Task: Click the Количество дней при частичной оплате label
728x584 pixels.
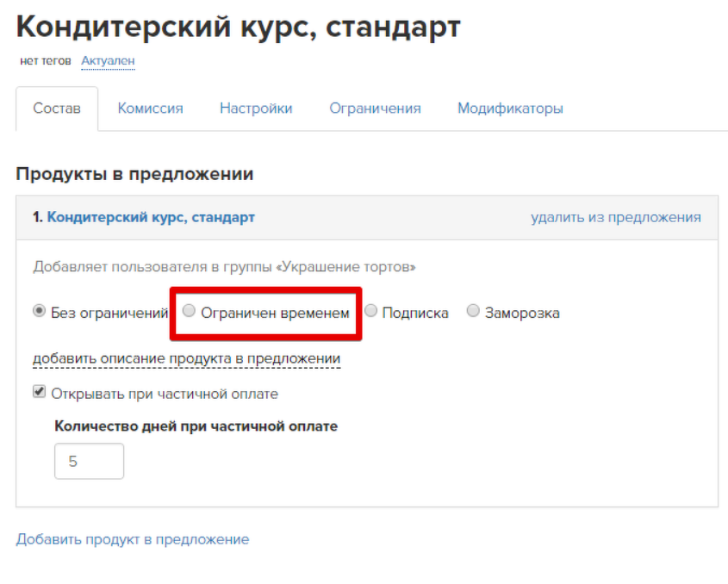Action: click(x=196, y=426)
